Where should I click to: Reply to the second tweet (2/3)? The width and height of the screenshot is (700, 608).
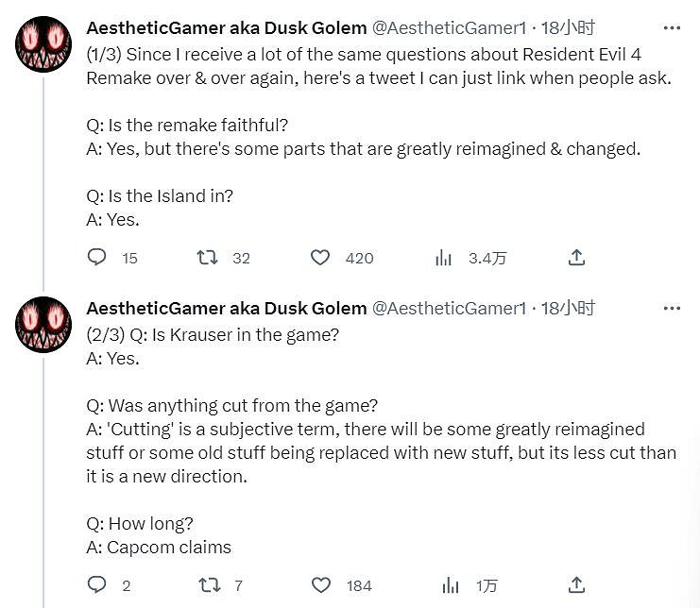[96, 585]
